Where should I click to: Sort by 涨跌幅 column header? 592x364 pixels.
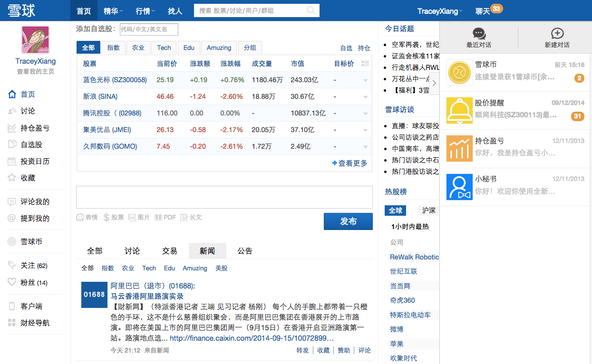[x=231, y=63]
